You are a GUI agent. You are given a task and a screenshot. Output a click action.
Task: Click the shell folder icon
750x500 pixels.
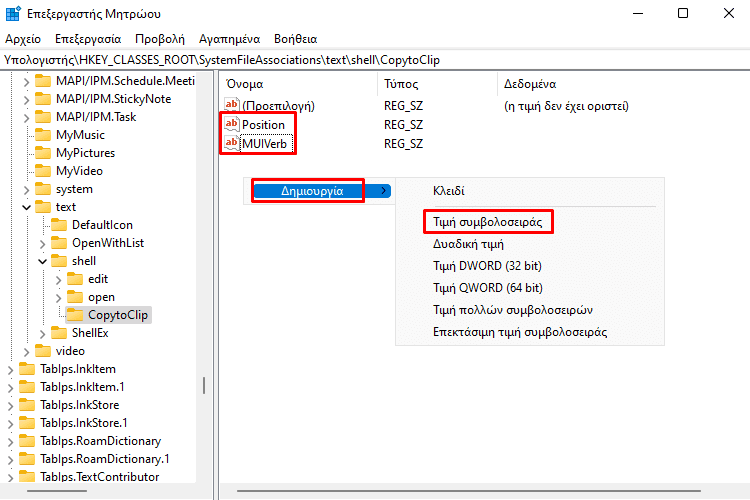[59, 261]
